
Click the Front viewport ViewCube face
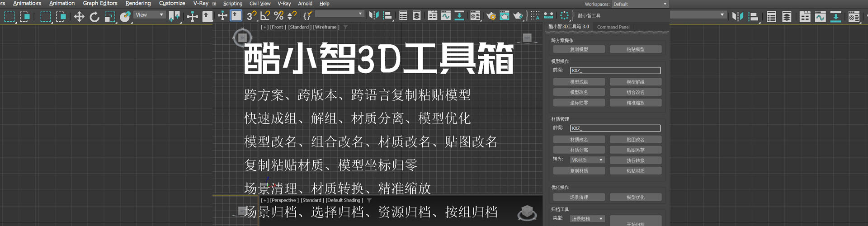(527, 38)
